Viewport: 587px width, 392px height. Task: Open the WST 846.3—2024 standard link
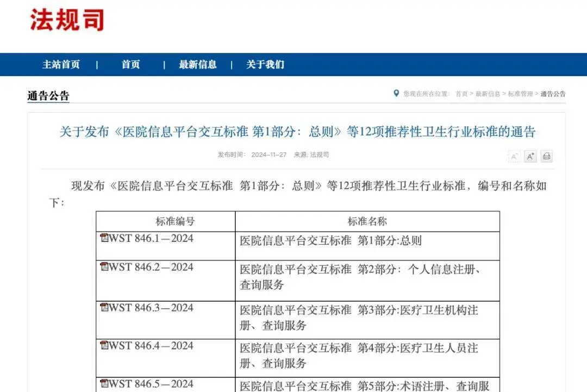click(x=151, y=308)
